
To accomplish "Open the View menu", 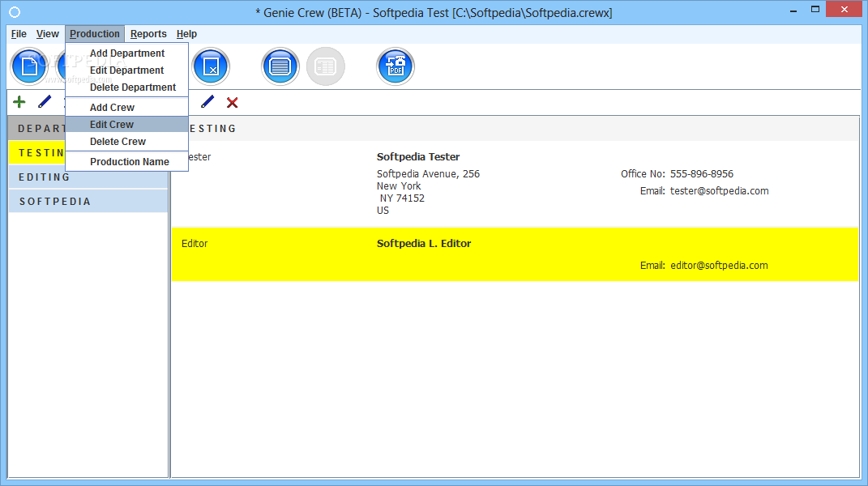I will [x=48, y=34].
